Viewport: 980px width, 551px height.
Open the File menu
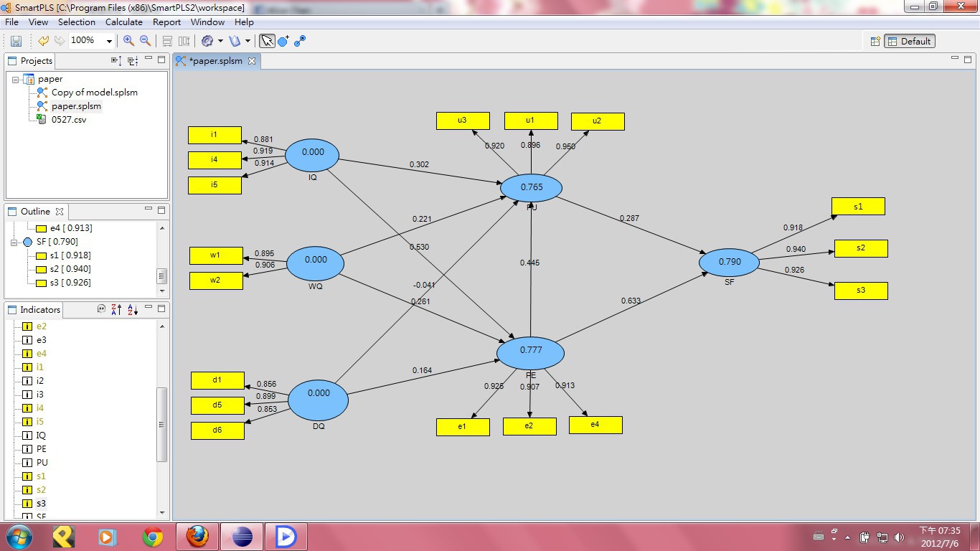[11, 22]
